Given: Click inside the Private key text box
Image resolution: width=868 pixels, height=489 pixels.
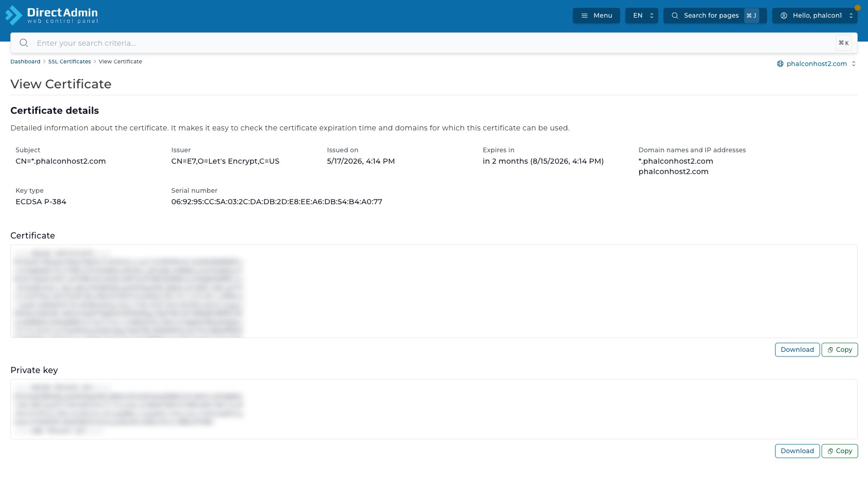Looking at the screenshot, I should pyautogui.click(x=433, y=409).
